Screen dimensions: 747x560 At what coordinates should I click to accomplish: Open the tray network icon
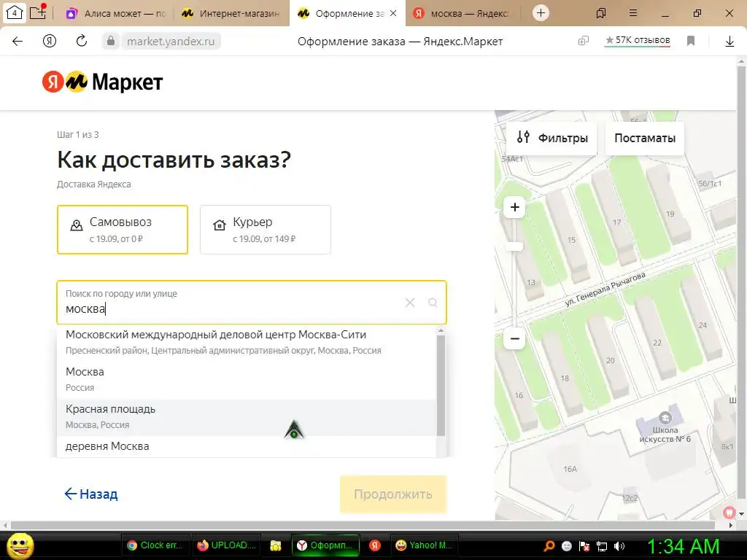tap(602, 546)
